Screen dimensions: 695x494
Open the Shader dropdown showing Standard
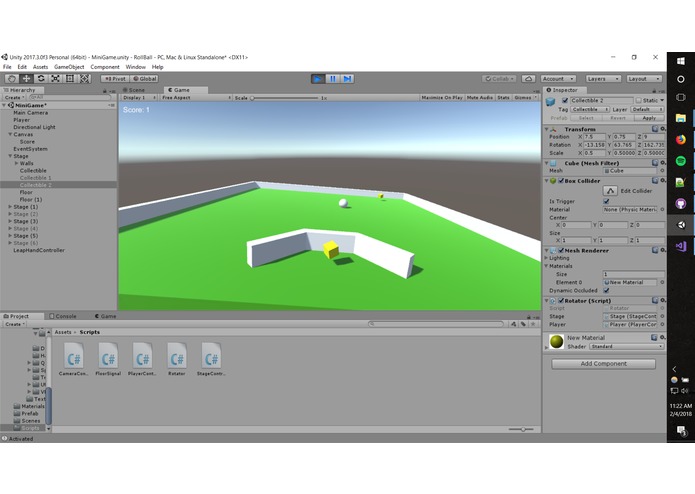tap(627, 346)
